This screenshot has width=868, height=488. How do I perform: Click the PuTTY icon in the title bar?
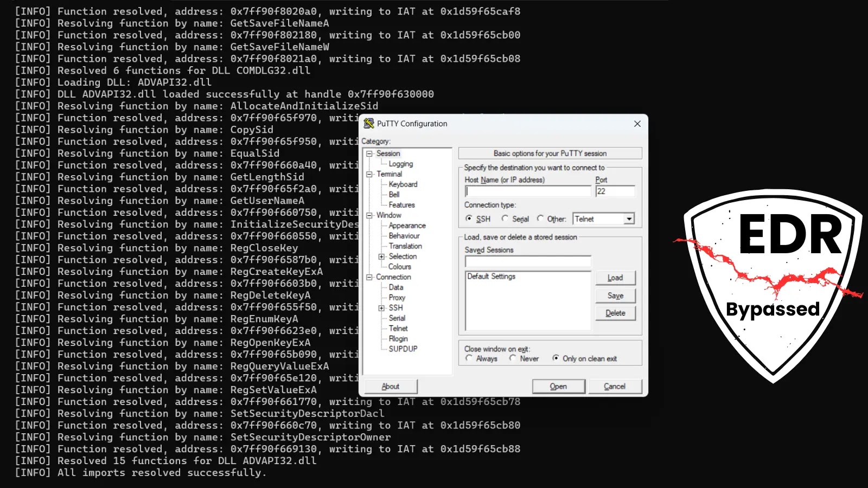[x=369, y=124]
